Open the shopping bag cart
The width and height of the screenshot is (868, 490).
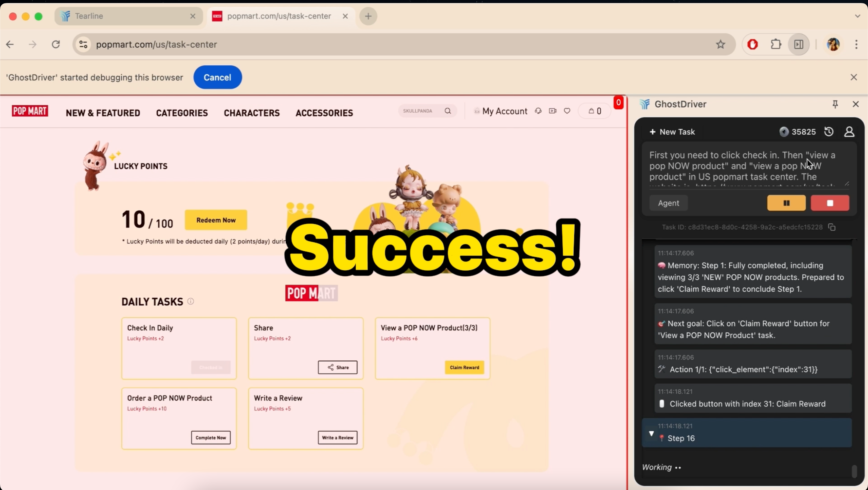click(595, 111)
